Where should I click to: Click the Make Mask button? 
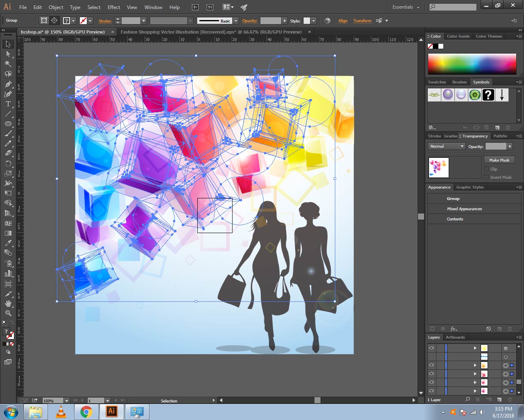[499, 160]
